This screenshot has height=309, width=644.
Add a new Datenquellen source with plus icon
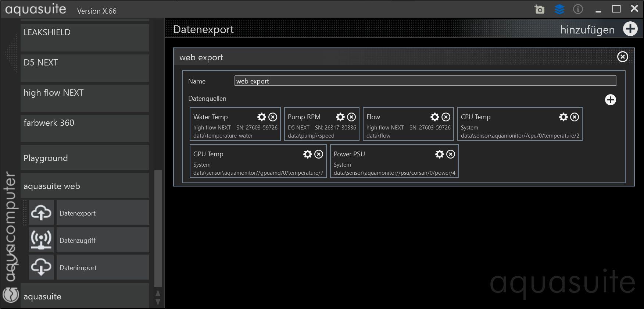(x=610, y=100)
